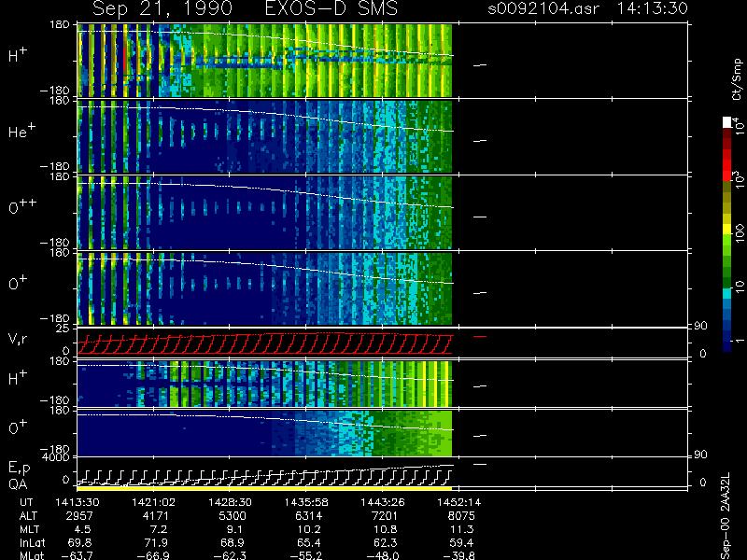Click the altitude value '6314'
This screenshot has width=747, height=560.
point(309,516)
